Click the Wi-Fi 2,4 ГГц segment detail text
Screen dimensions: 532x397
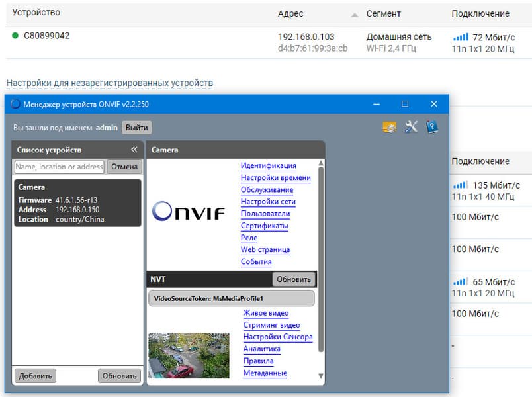pos(391,48)
